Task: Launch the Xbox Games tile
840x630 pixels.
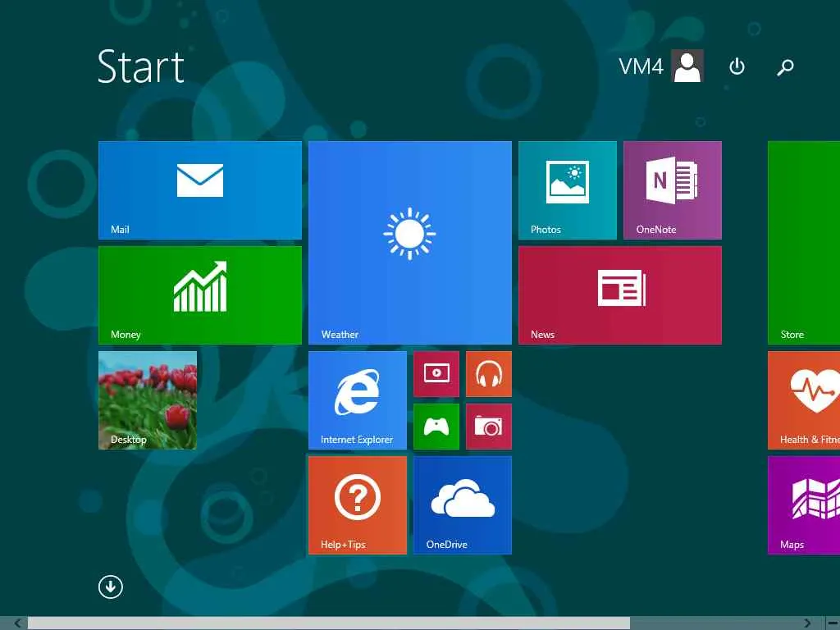Action: pos(436,427)
